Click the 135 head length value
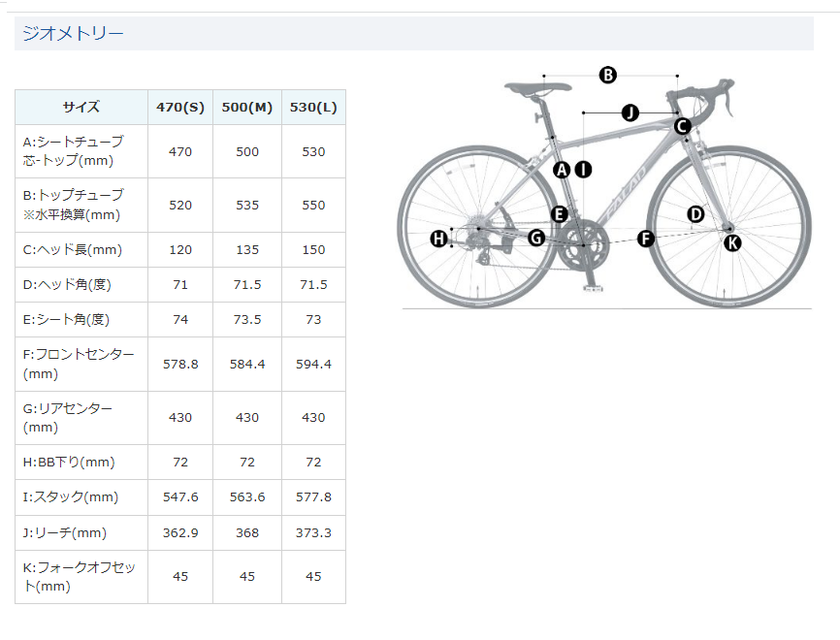The height and width of the screenshot is (640, 840). (247, 249)
